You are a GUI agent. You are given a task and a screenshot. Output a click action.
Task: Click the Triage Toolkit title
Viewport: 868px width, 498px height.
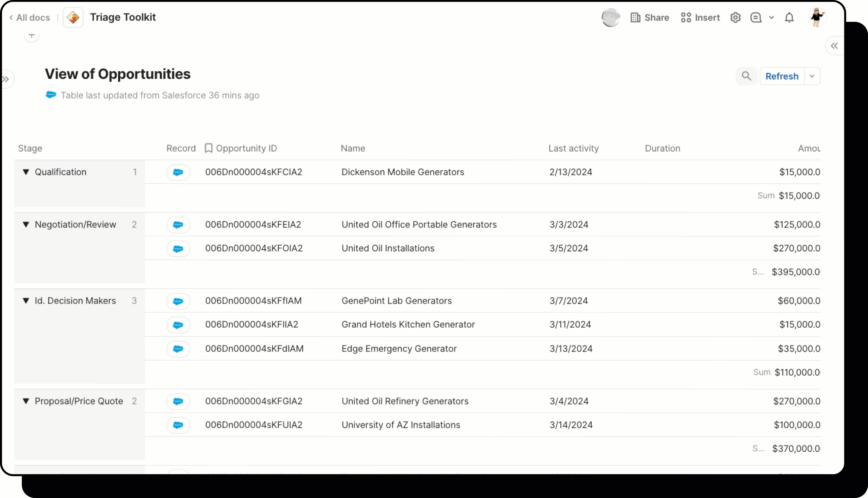(x=123, y=17)
